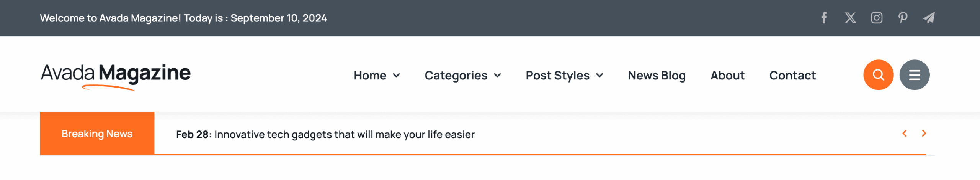Click the Telegram paper plane icon
Image resolution: width=980 pixels, height=180 pixels.
(x=929, y=18)
